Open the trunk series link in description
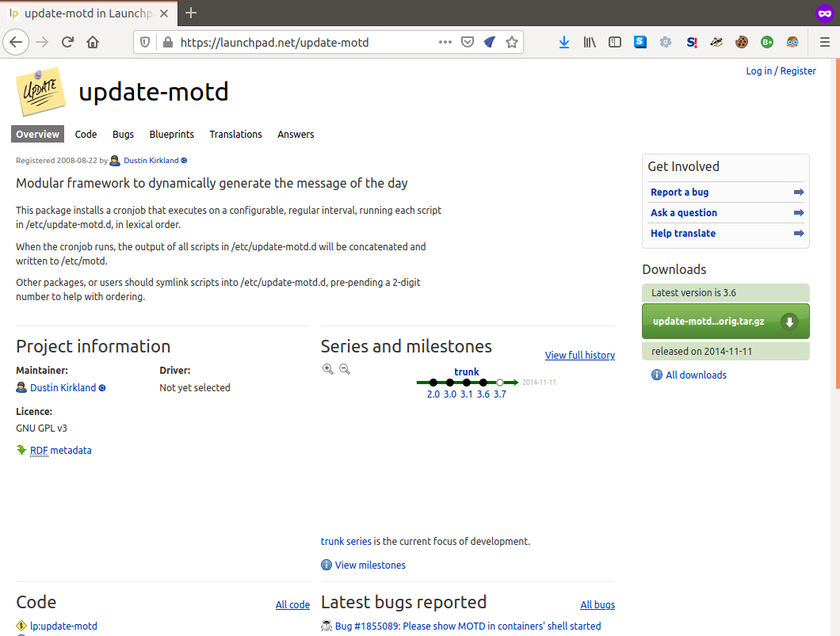The image size is (840, 636). (x=346, y=541)
